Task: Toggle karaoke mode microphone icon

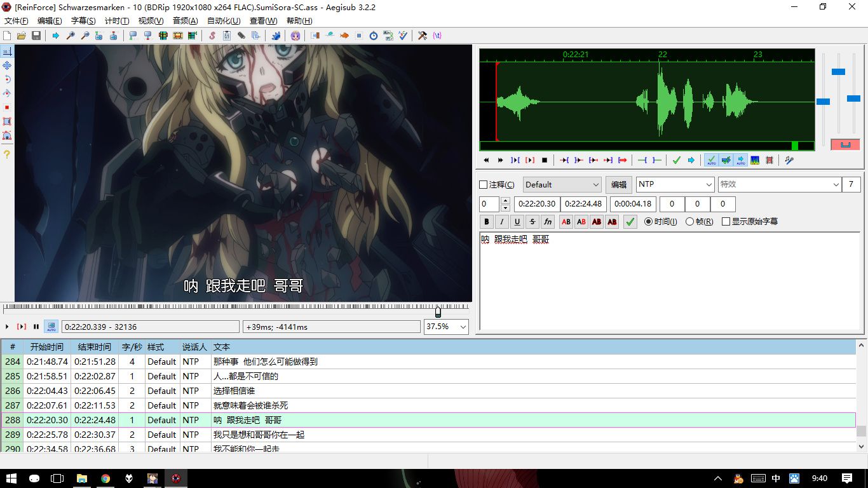Action: (789, 160)
